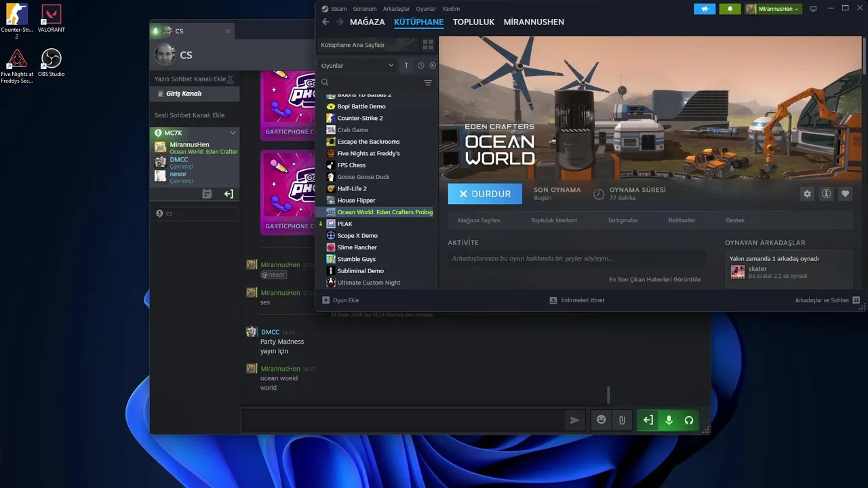This screenshot has height=488, width=868.
Task: Select Giriş Kanalı text channel
Action: 195,94
